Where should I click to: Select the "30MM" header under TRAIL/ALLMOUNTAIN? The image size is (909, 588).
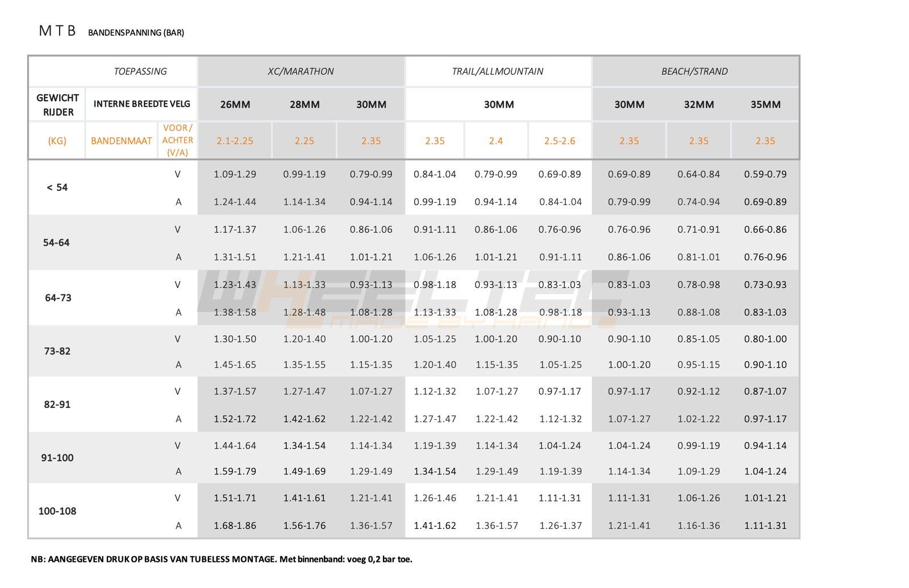pyautogui.click(x=499, y=105)
